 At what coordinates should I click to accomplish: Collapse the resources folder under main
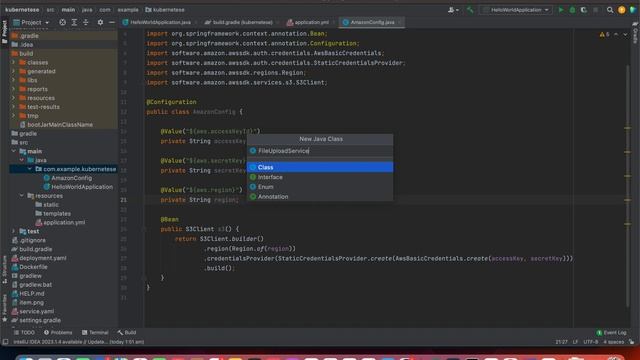pos(22,196)
